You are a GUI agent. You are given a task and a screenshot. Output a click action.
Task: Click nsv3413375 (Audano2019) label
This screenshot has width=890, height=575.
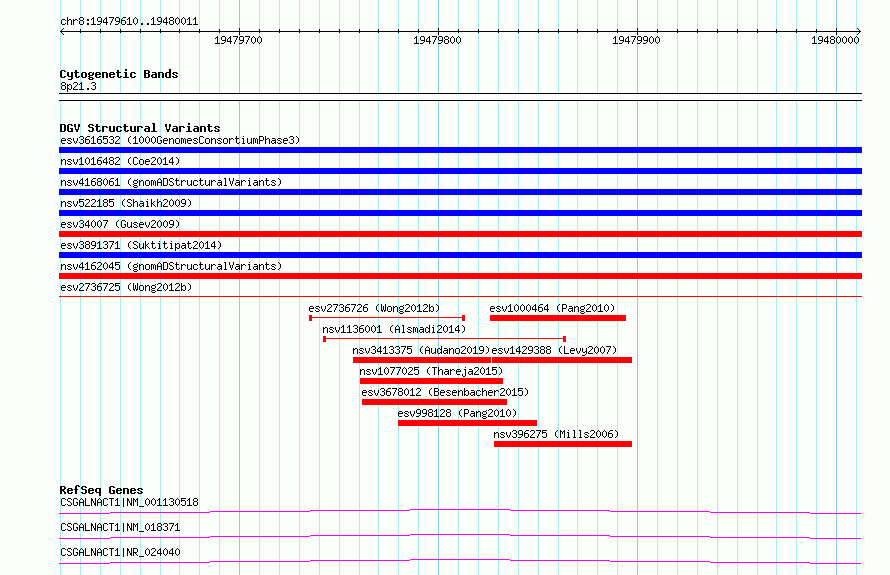point(421,350)
